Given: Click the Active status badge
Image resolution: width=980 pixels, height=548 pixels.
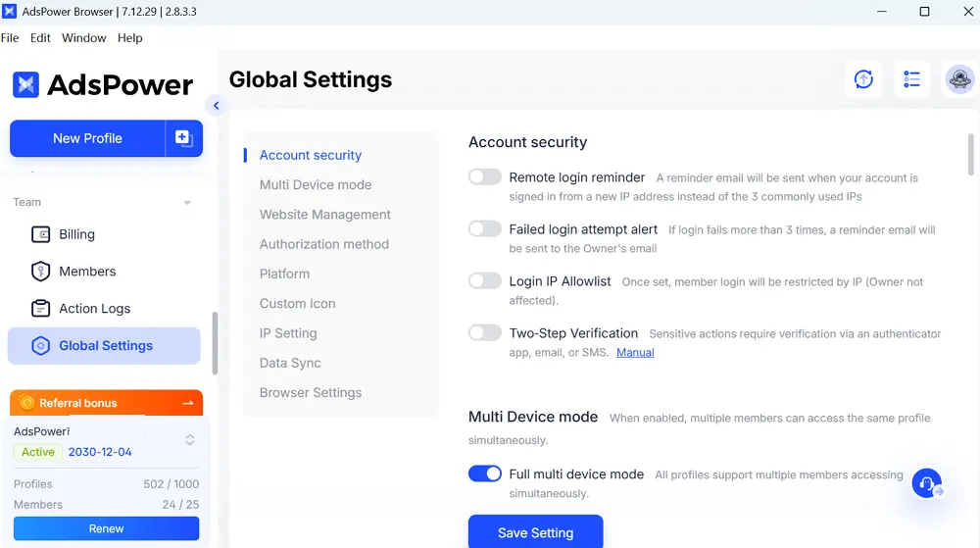Looking at the screenshot, I should point(38,452).
